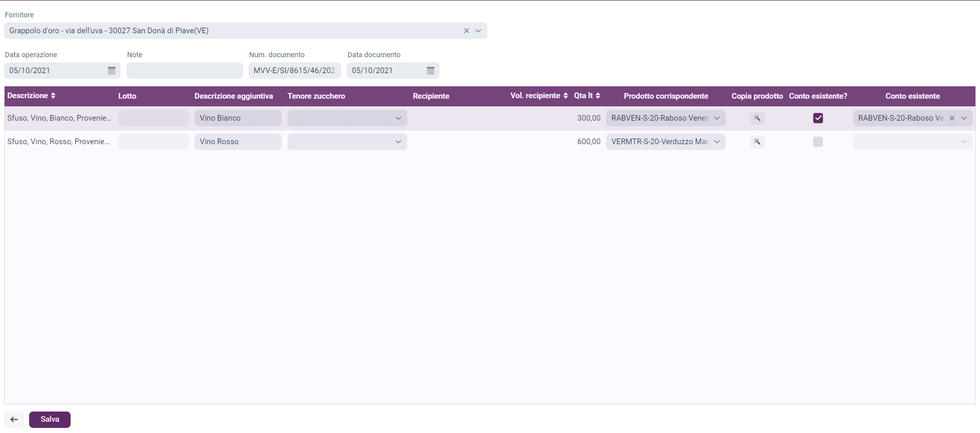Open the Data documento calendar picker

(431, 71)
